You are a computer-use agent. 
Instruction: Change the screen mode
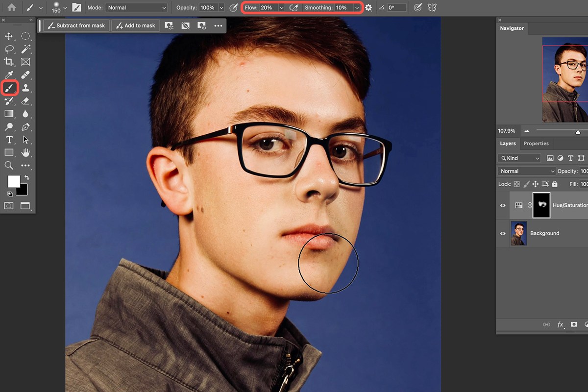[25, 206]
